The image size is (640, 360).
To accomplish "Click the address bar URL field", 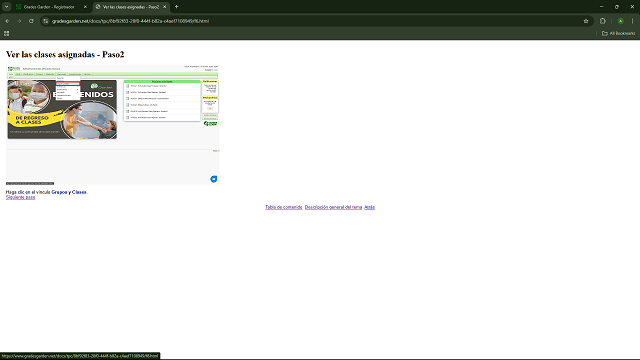I will click(x=314, y=21).
